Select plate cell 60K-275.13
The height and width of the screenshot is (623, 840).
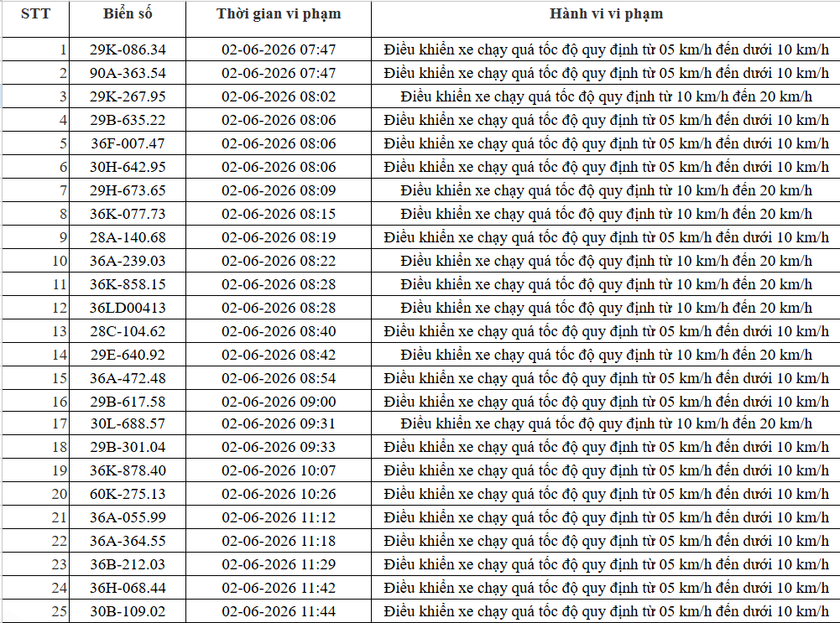(128, 494)
